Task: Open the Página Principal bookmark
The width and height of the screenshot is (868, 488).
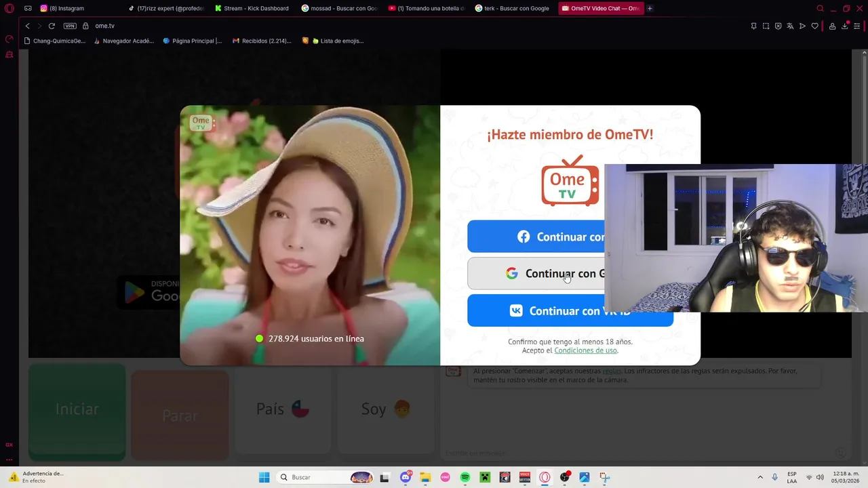Action: (193, 41)
